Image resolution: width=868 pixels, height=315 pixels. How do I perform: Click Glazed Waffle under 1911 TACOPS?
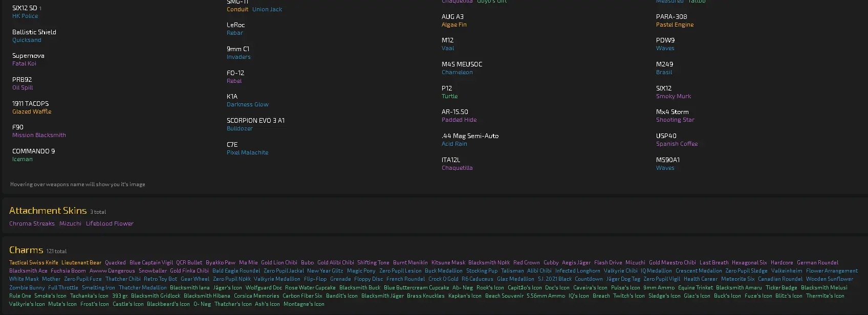coord(32,111)
